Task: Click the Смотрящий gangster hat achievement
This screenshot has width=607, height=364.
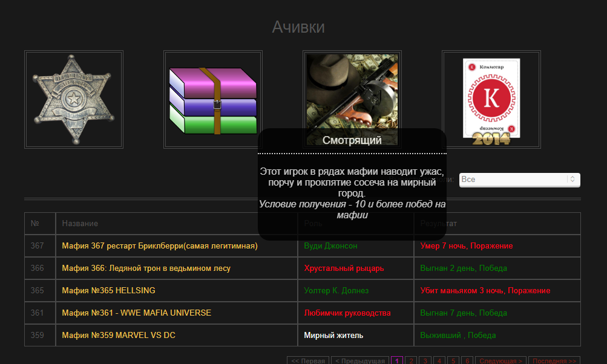Action: click(x=352, y=99)
